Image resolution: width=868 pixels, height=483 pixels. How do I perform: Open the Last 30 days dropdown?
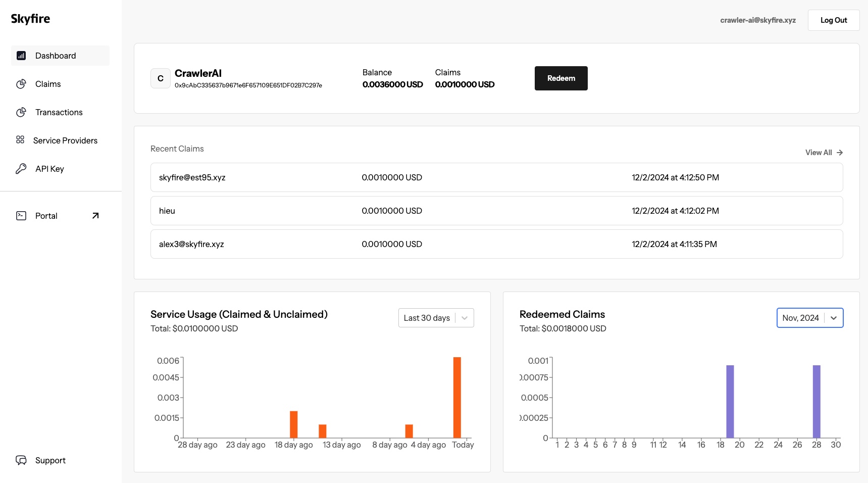(436, 318)
